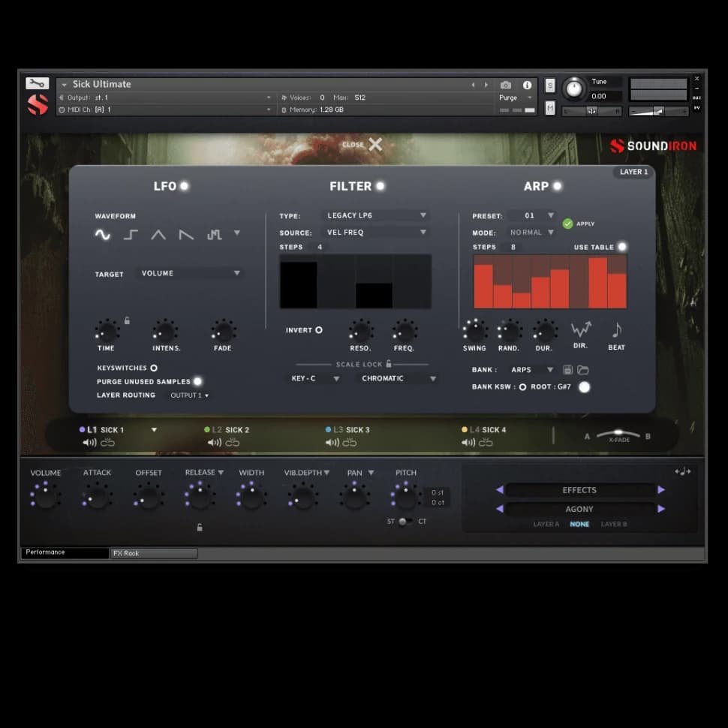
Task: Click the arp preset APPLY button
Action: [568, 224]
